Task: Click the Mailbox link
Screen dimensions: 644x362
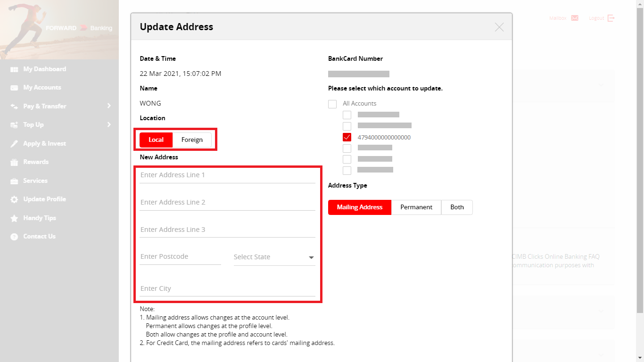Action: pyautogui.click(x=558, y=18)
